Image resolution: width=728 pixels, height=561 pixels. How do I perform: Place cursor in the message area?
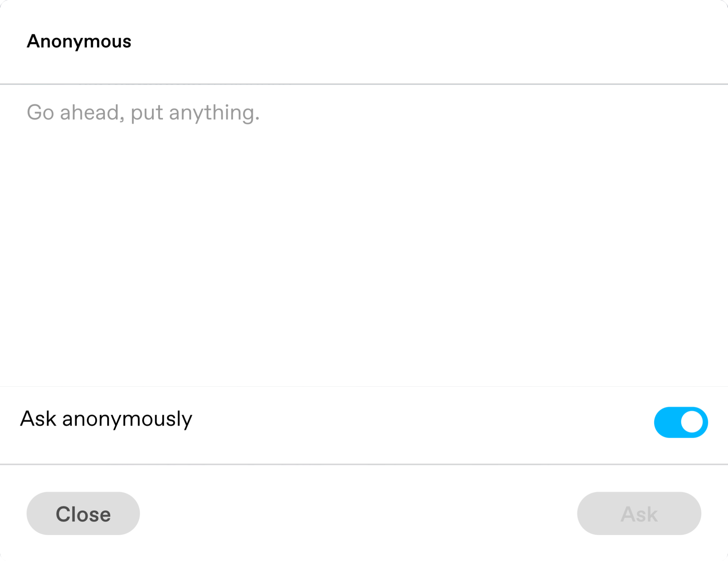pos(364,235)
